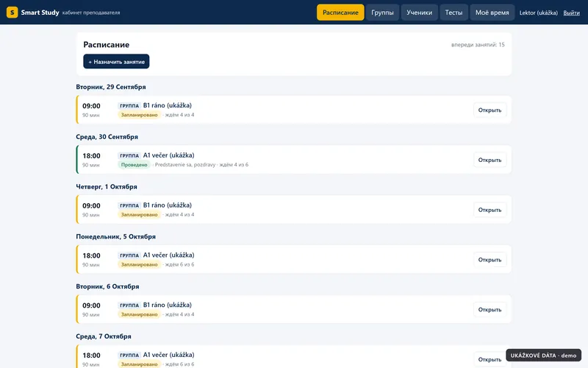The height and width of the screenshot is (368, 588).
Task: Click the Вторник, 6 Октября heading
Action: pos(107,286)
